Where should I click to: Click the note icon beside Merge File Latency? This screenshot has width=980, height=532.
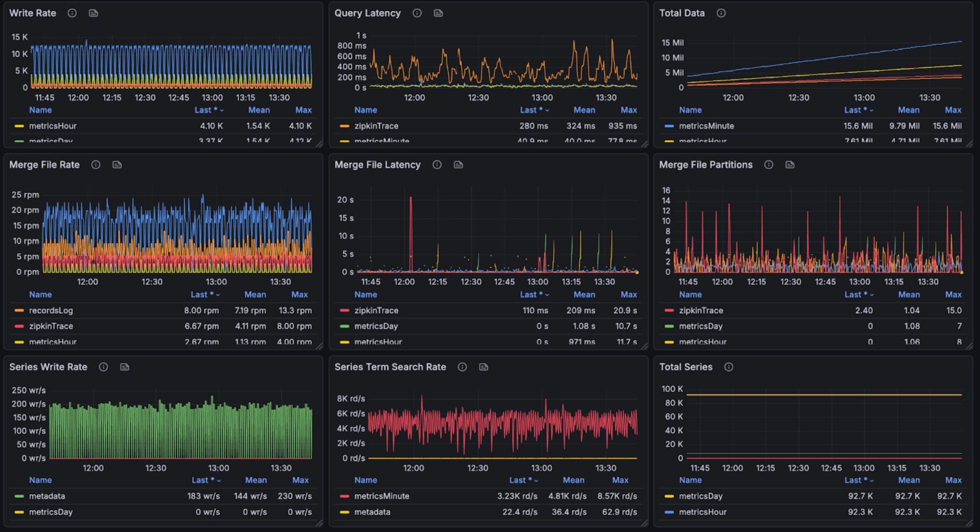(x=458, y=165)
